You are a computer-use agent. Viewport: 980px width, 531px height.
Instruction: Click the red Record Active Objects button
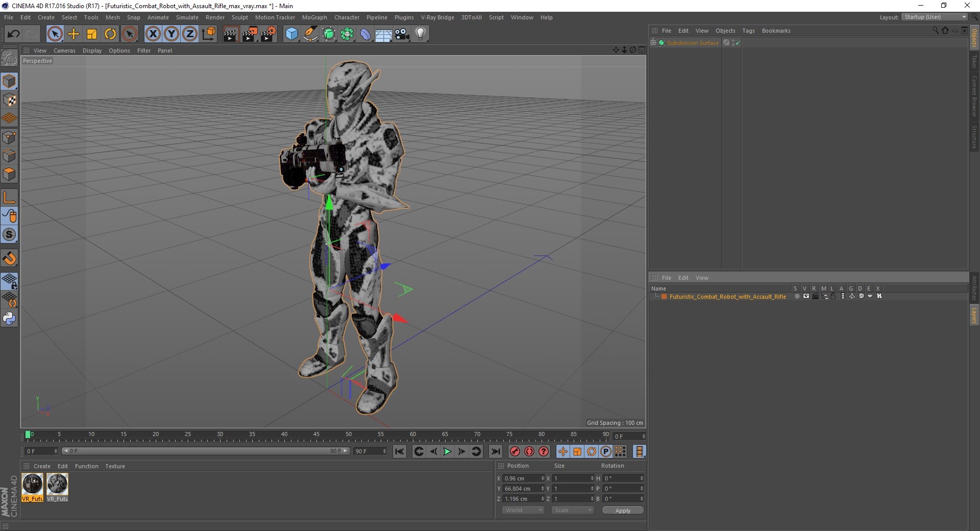pyautogui.click(x=515, y=451)
